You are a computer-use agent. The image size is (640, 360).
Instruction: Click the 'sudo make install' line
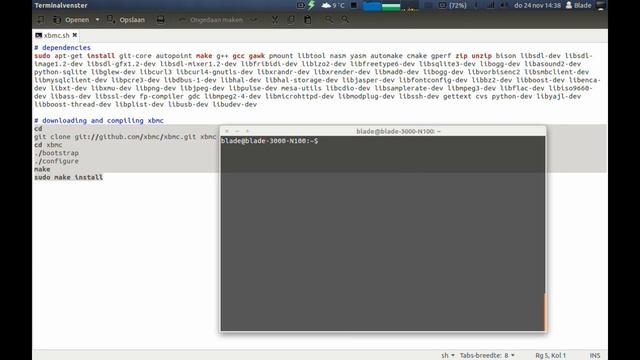[69, 177]
